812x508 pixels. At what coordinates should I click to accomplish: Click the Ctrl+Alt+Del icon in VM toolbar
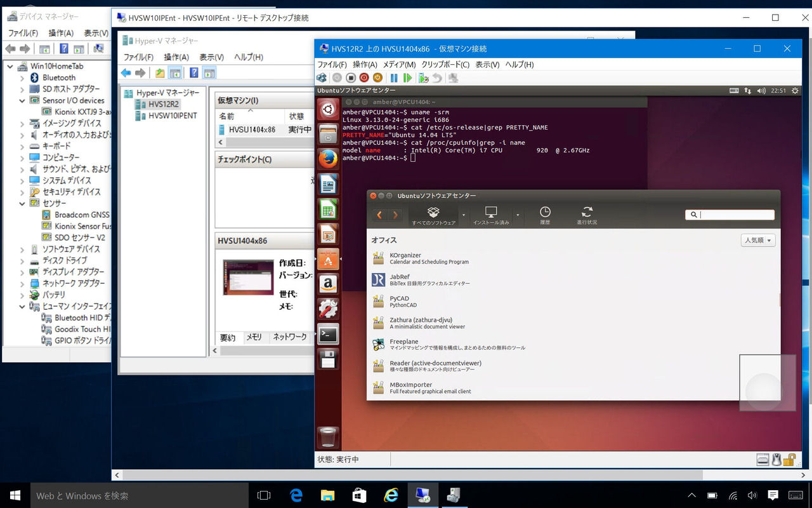322,77
